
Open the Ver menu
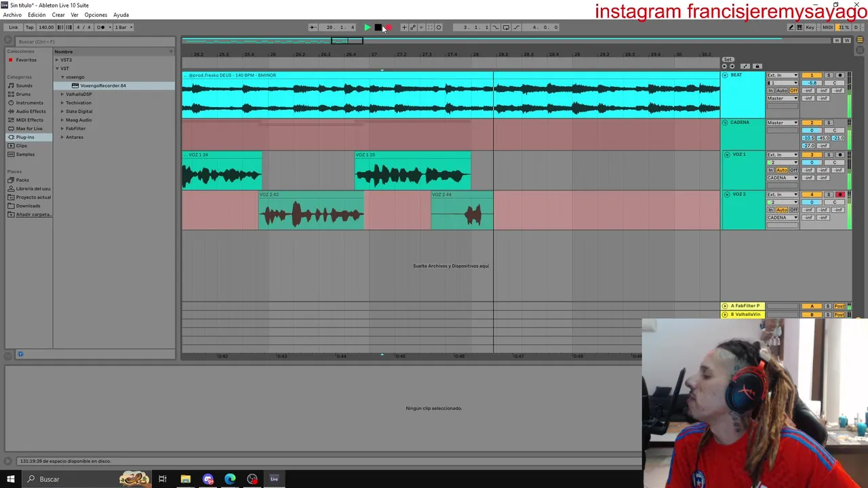[x=75, y=15]
